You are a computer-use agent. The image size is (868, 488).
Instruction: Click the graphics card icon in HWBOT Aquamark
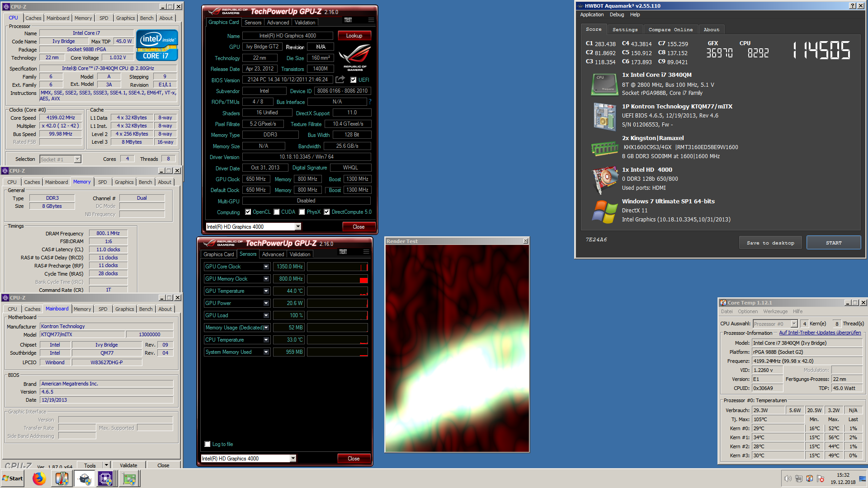(x=604, y=180)
